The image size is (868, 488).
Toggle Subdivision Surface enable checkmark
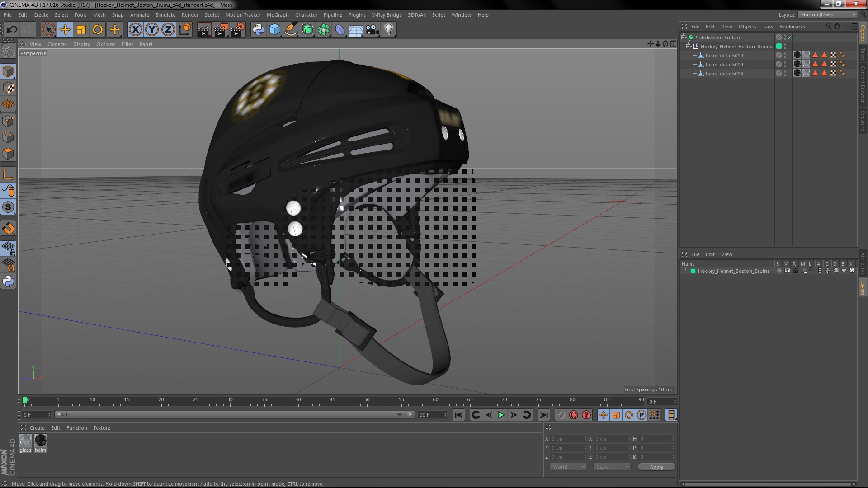coord(789,38)
